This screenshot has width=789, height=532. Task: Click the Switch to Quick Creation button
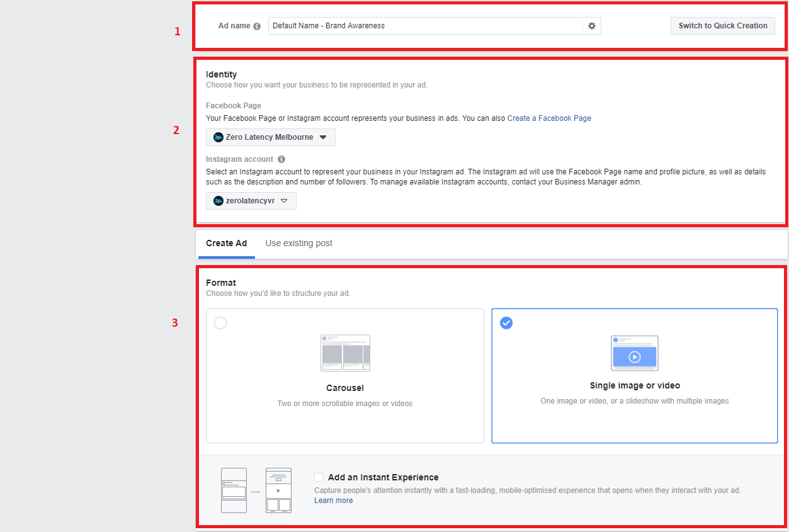pos(723,26)
